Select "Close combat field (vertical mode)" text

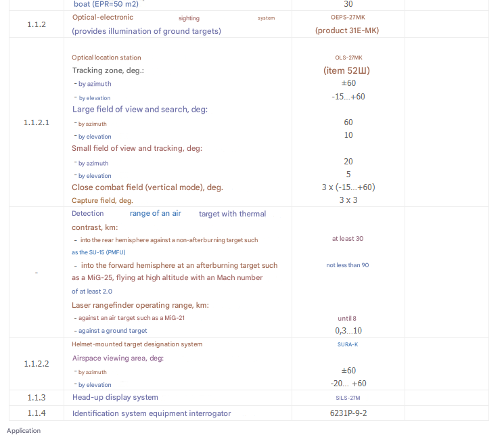(147, 187)
